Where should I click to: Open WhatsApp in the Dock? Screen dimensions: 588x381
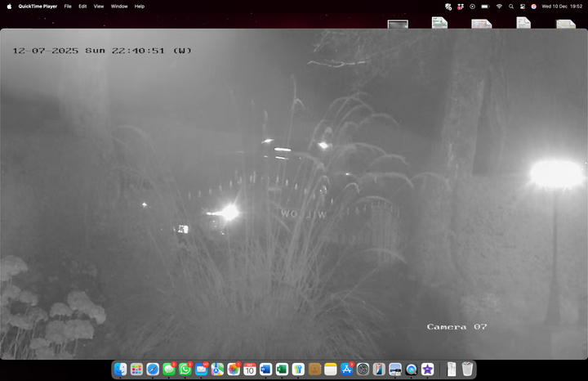point(185,370)
